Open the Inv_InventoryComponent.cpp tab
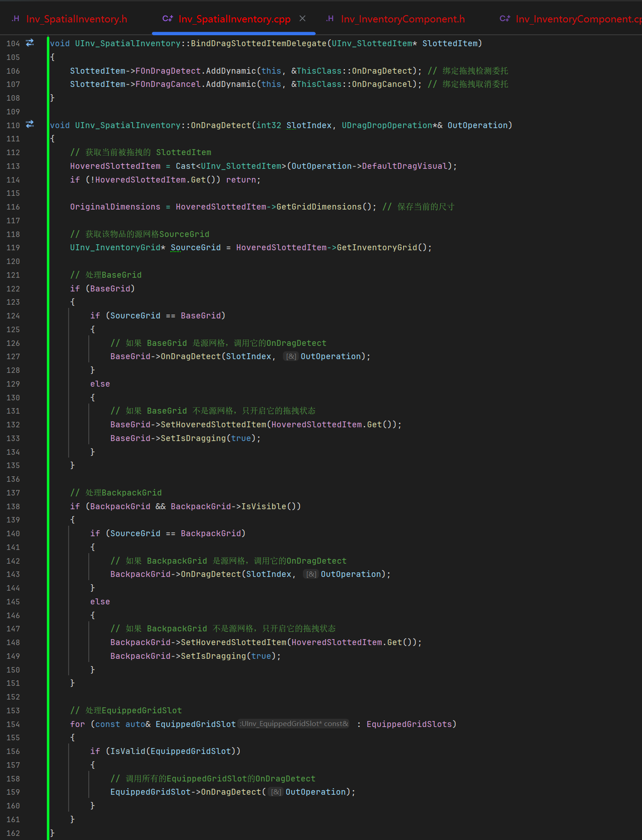642x840 pixels. tap(578, 19)
